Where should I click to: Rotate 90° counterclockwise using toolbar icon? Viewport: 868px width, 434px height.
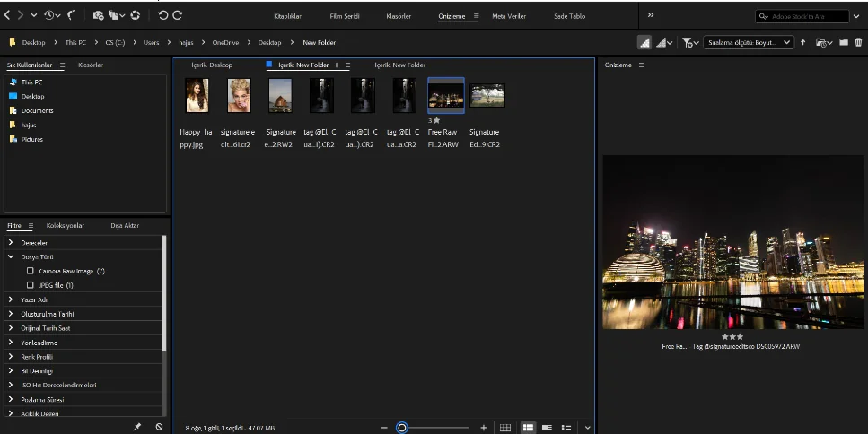[163, 15]
